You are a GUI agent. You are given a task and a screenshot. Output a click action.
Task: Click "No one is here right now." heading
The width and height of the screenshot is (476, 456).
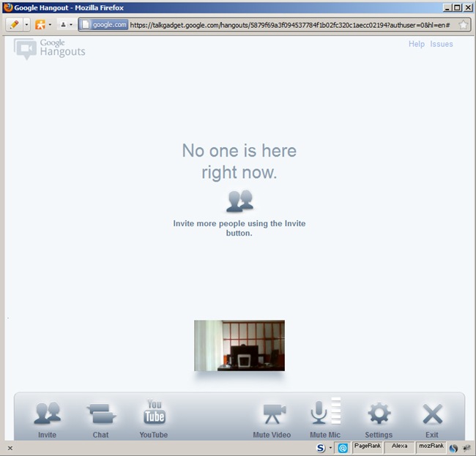pyautogui.click(x=239, y=162)
